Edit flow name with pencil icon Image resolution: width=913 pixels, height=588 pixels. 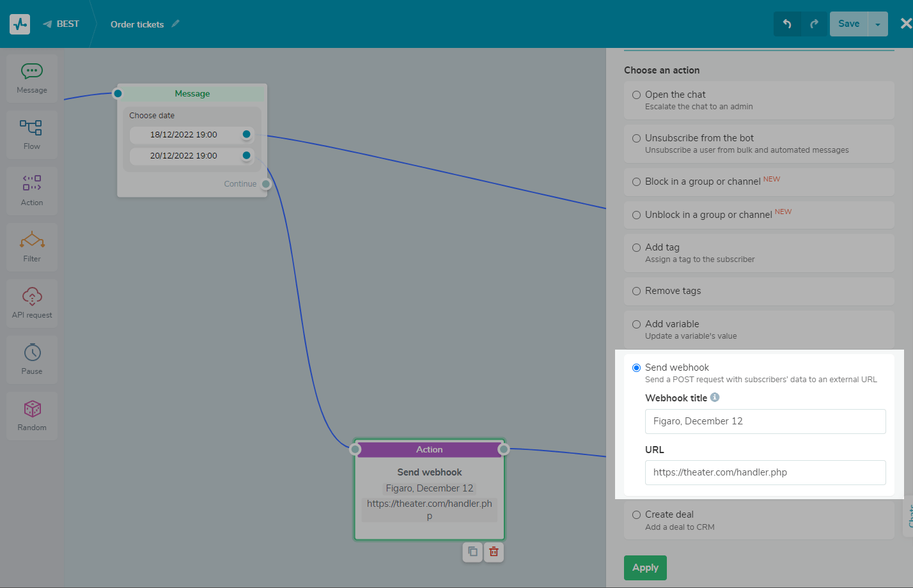coord(176,24)
